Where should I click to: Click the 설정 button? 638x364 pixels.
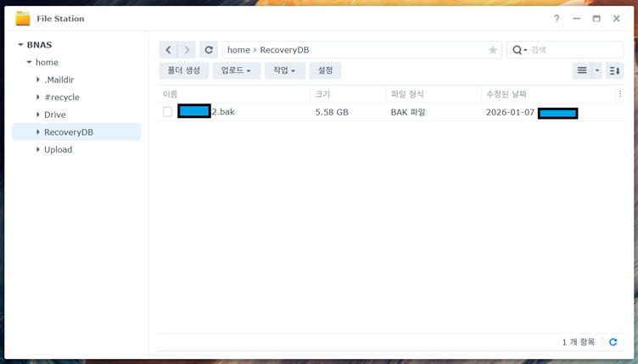325,70
